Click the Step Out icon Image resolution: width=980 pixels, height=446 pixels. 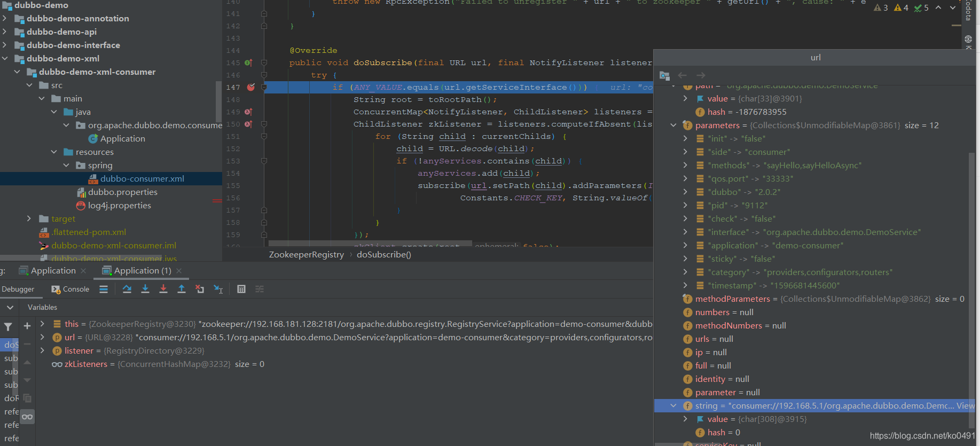(182, 289)
